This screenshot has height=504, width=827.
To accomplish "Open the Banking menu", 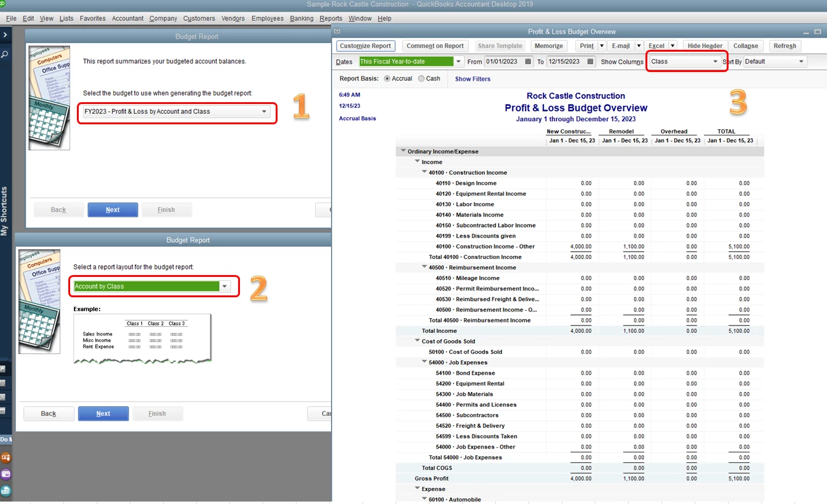I will [302, 18].
